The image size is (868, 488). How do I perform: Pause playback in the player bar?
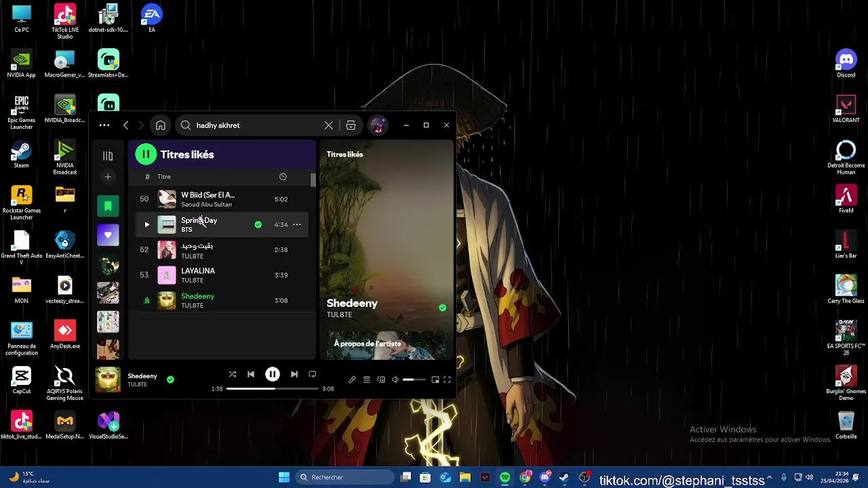(x=273, y=374)
